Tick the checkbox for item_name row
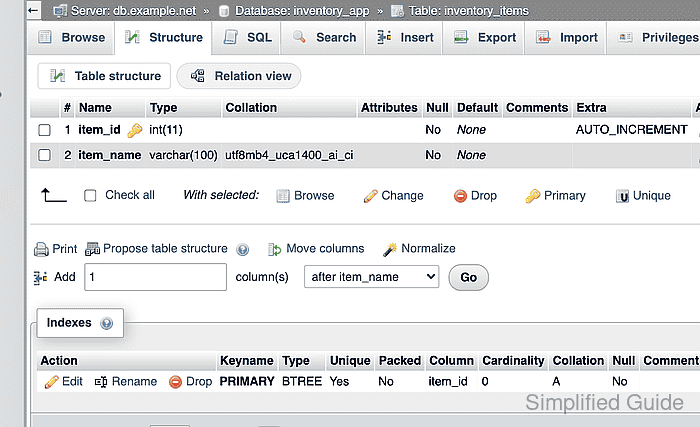The image size is (700, 427). tap(44, 155)
